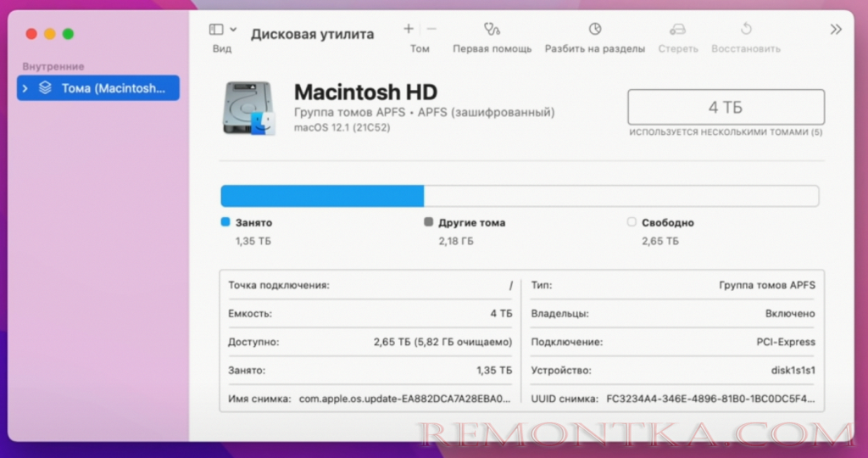This screenshot has height=458, width=868.
Task: Click the Вид toolbar label
Action: pyautogui.click(x=222, y=48)
